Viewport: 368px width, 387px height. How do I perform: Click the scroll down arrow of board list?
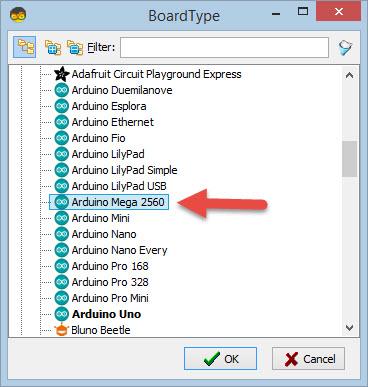349,328
